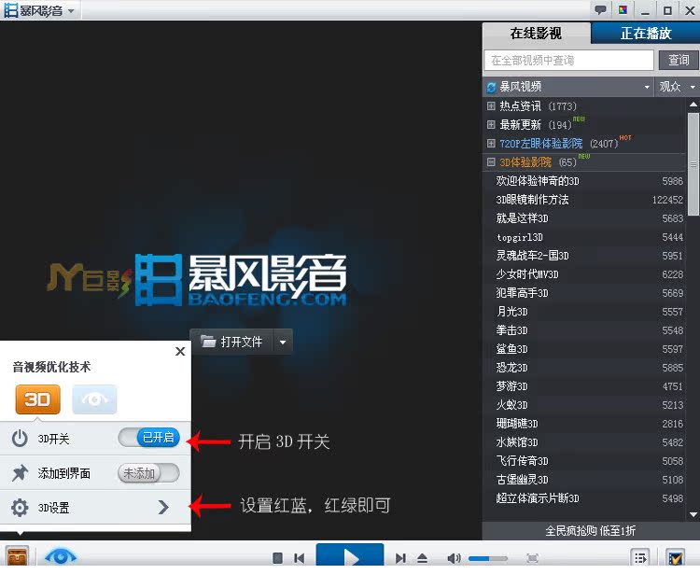
Task: Expand the 热点资讯 category
Action: [x=491, y=105]
